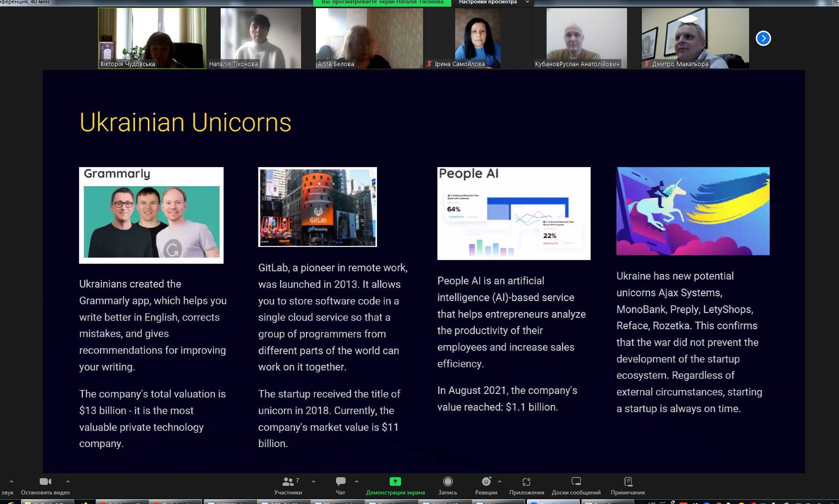Click the text "The startup received the title of"
839x504 pixels.
click(x=329, y=394)
